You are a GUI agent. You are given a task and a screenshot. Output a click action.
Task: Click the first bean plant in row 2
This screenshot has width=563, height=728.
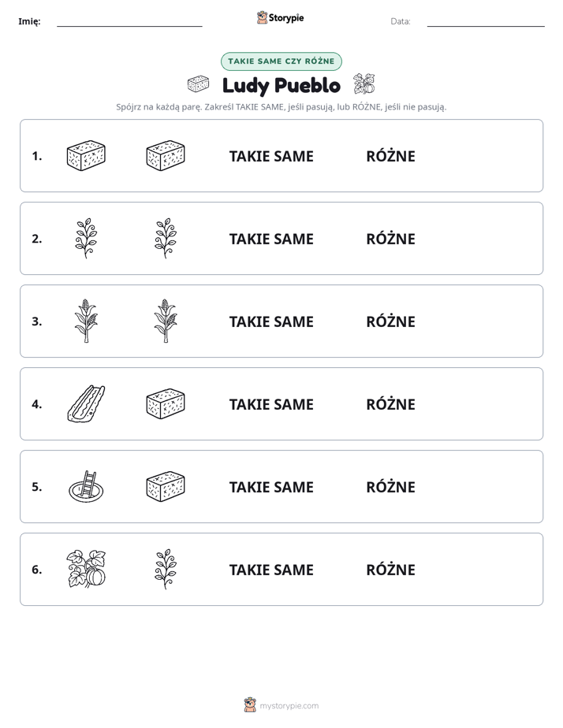[x=86, y=238]
